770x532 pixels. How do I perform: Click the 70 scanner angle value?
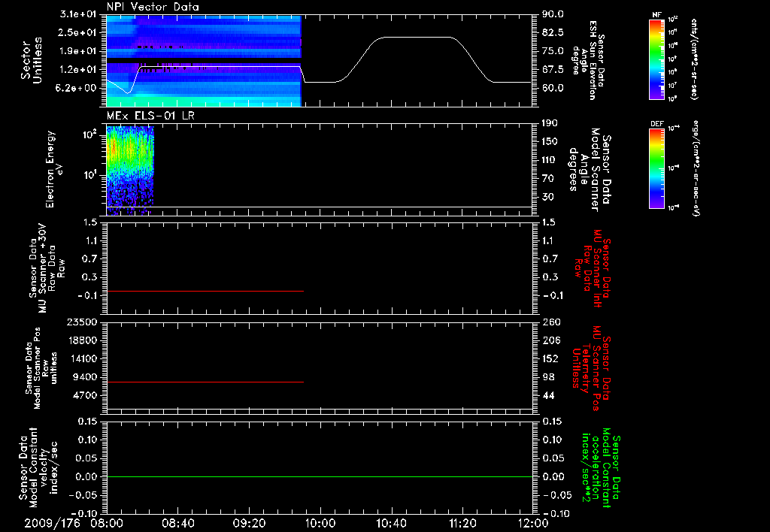tap(547, 178)
